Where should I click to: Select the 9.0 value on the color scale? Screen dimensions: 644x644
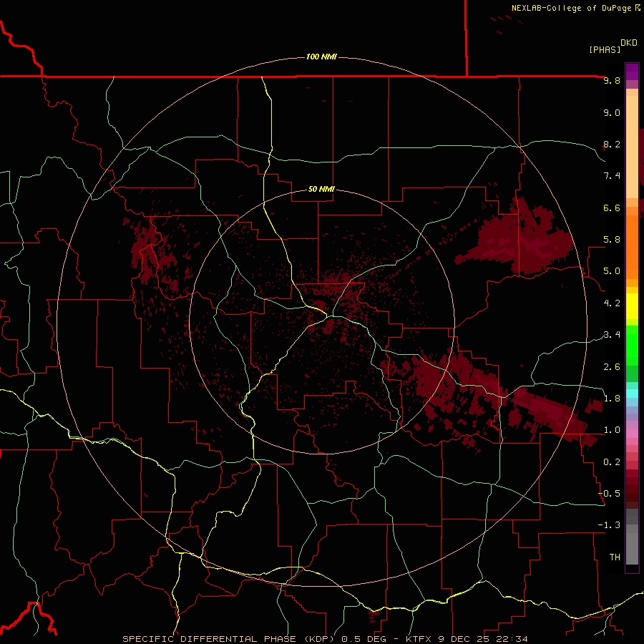[612, 112]
